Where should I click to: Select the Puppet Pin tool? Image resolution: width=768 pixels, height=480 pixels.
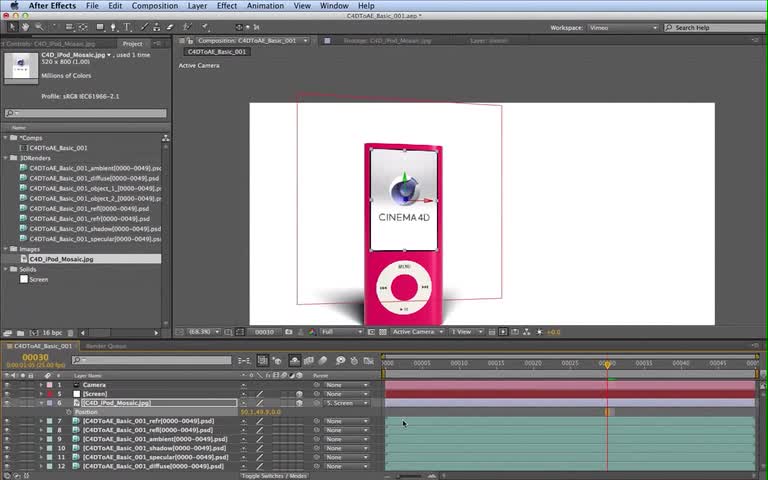(205, 27)
